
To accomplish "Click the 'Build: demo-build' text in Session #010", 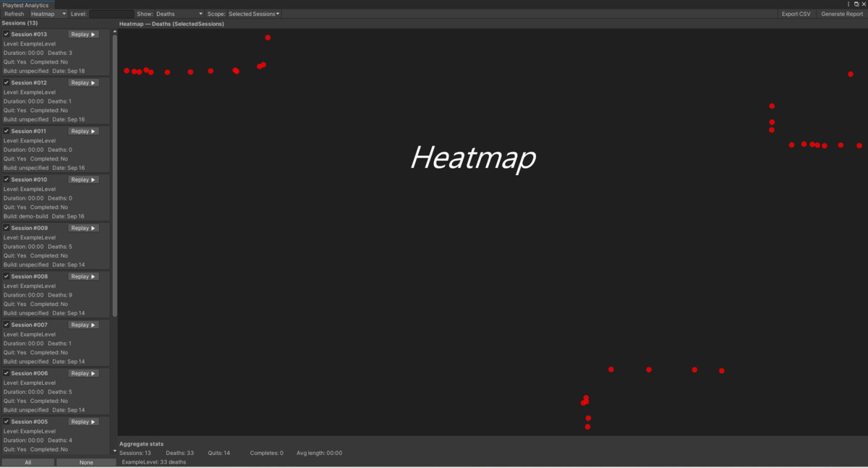I will [26, 216].
